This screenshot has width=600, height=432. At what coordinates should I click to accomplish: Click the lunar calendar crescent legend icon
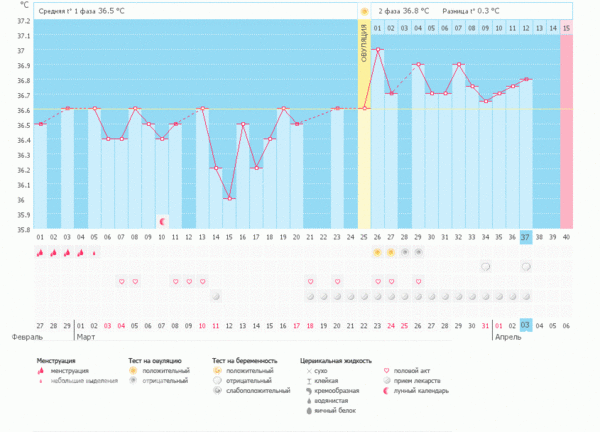tap(388, 390)
